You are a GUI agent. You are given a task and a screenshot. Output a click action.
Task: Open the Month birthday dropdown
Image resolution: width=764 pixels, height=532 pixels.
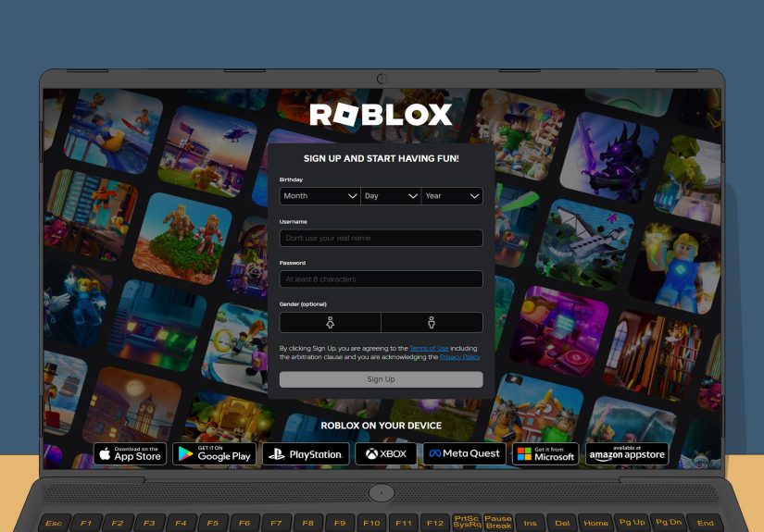click(x=319, y=195)
